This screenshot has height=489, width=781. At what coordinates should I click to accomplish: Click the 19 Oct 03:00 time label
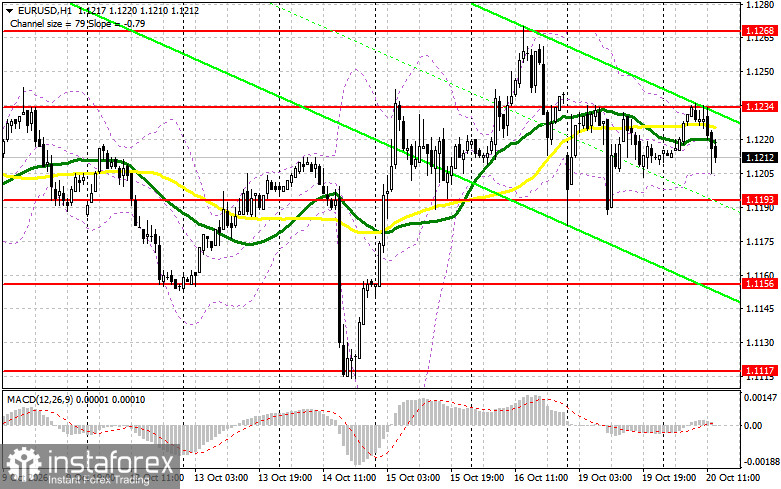[x=605, y=478]
